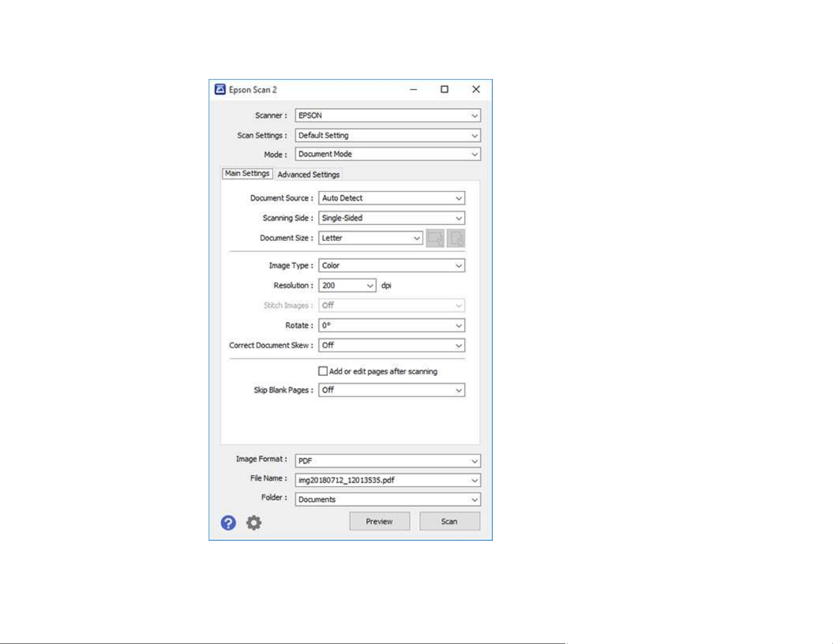Expand the Rotate dropdown

coord(392,326)
